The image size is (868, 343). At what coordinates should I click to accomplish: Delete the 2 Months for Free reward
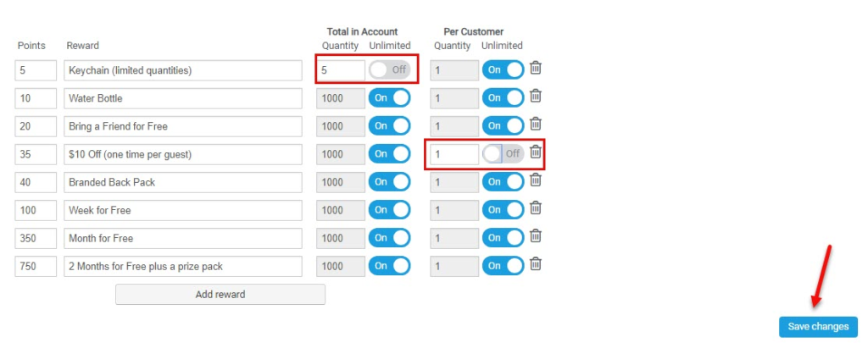point(536,264)
